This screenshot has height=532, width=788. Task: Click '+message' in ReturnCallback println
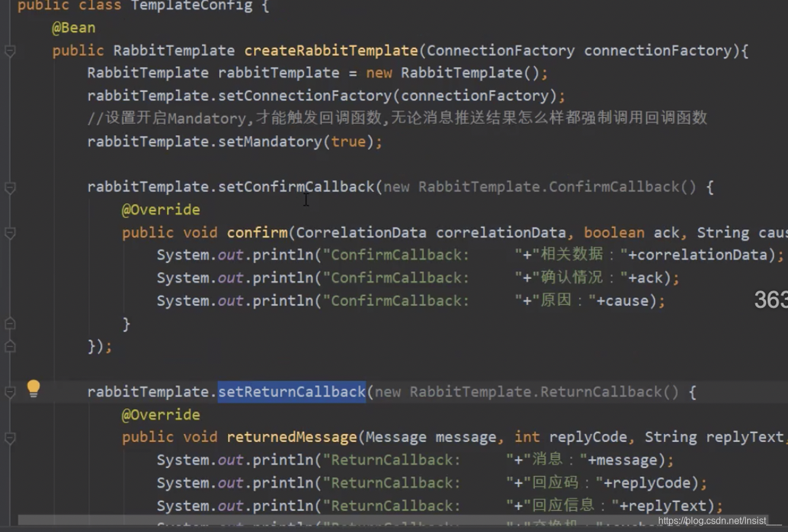click(627, 460)
